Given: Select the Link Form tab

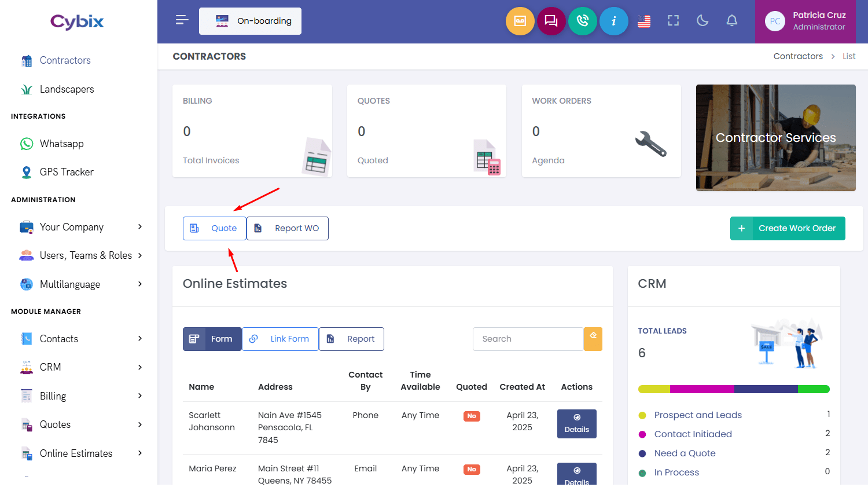Looking at the screenshot, I should tap(280, 339).
